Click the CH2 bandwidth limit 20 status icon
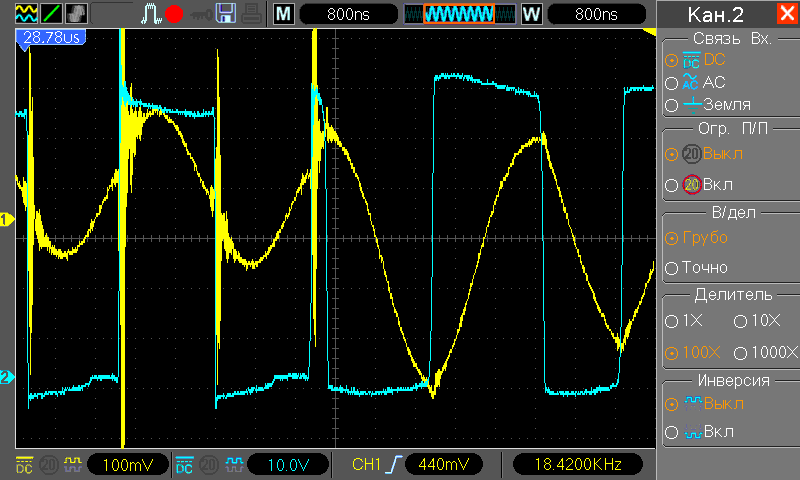Screen dimensions: 800x480 tap(209, 465)
